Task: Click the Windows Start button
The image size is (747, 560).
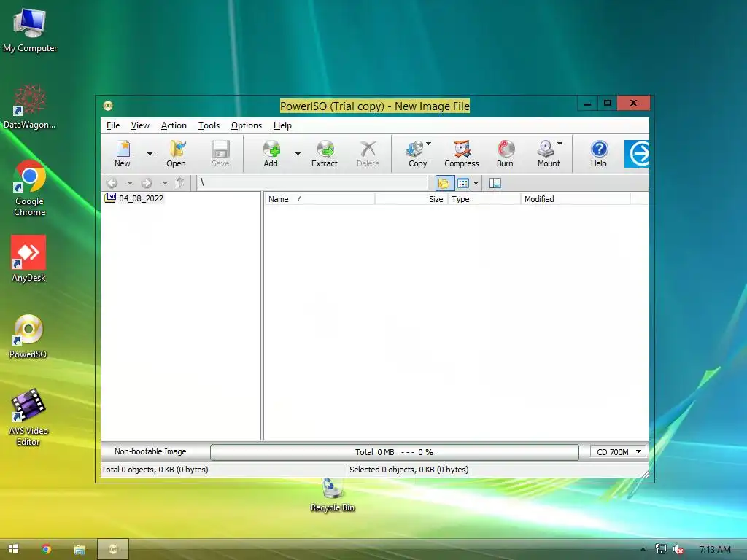Action: 13,549
